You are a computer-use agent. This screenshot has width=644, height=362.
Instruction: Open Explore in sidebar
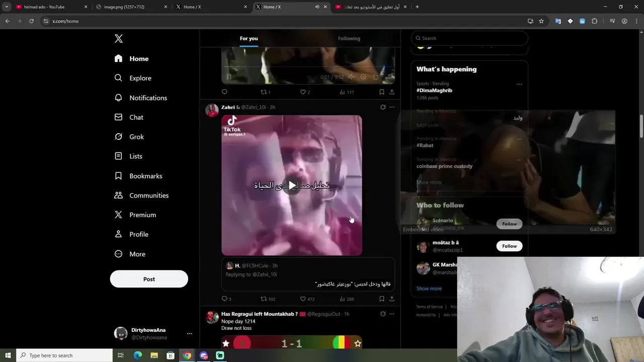[x=133, y=78]
